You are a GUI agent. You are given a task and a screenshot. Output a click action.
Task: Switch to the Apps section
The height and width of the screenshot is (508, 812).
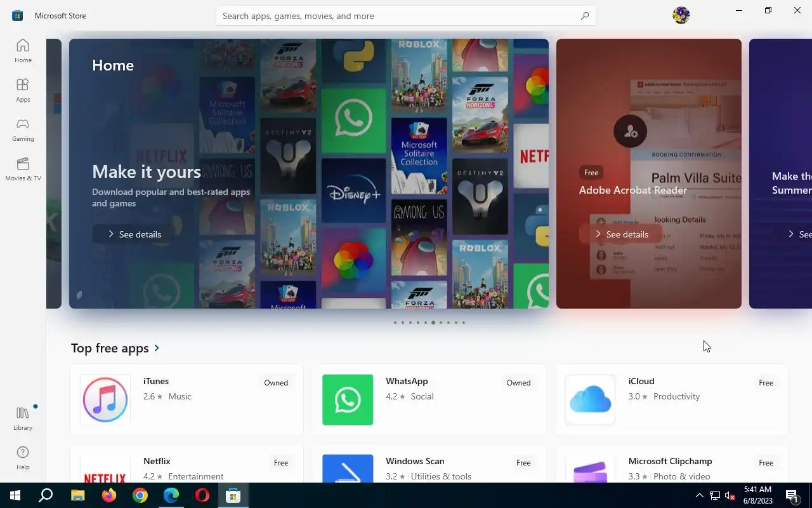pos(23,90)
